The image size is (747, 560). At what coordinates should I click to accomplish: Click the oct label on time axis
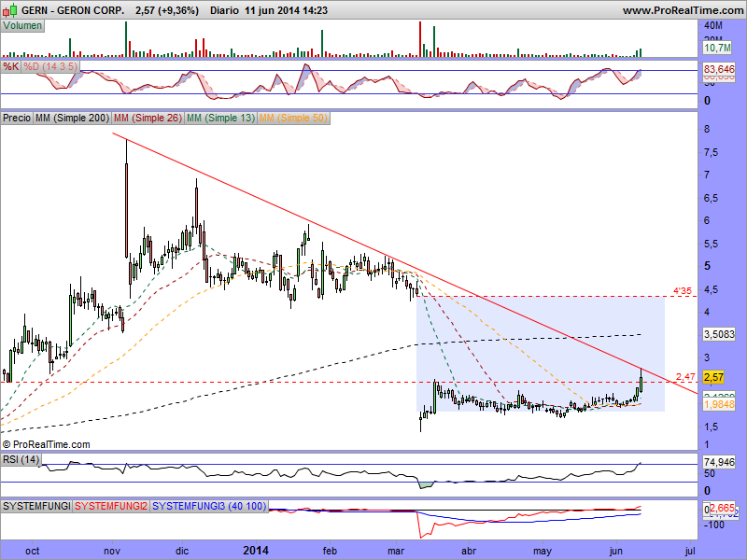click(x=33, y=551)
